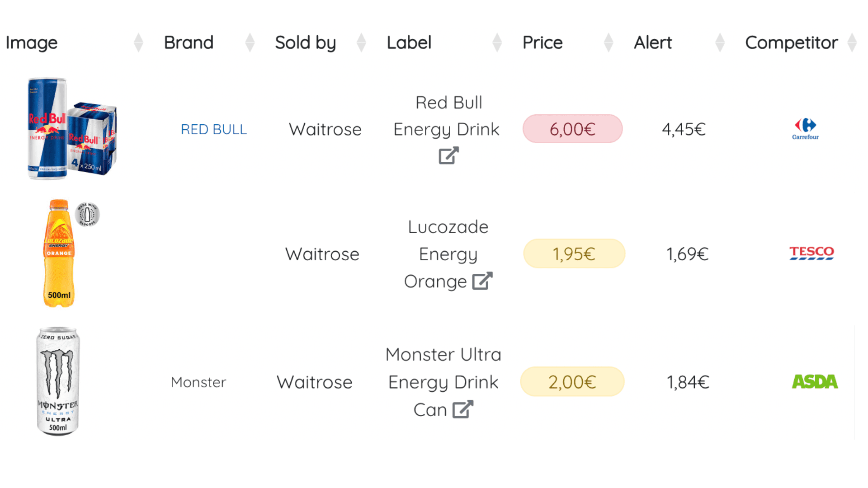Select the Price column header
868x488 pixels.
coord(542,42)
